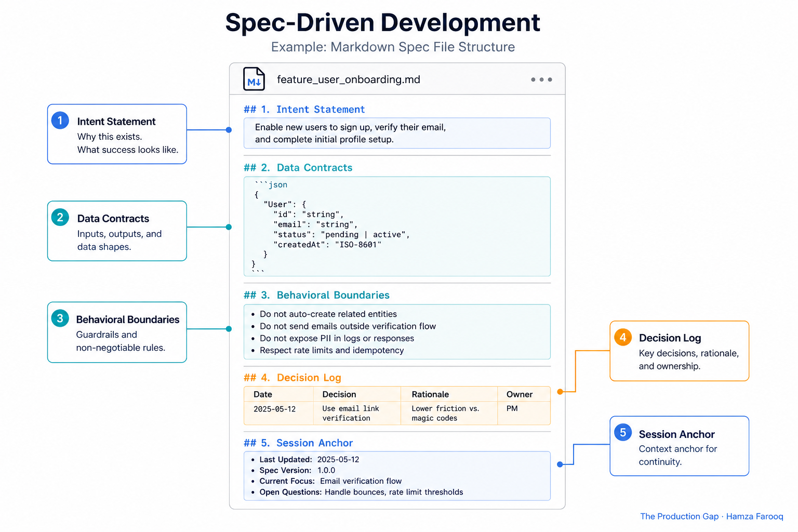Click the '## 5. Session Anchor' heading in the file
The image size is (798, 532).
pos(298,443)
